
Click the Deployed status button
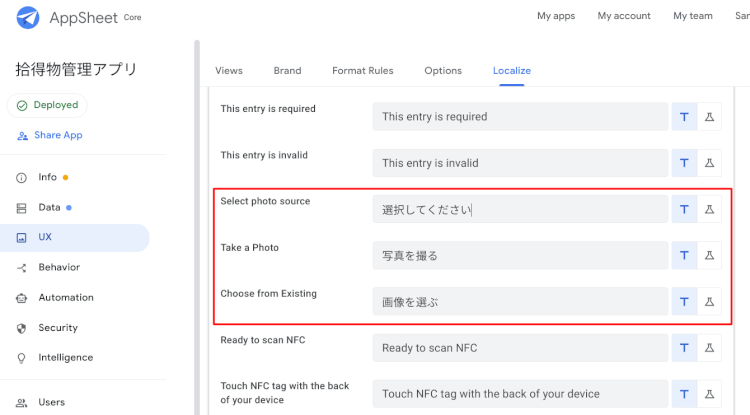pyautogui.click(x=47, y=105)
